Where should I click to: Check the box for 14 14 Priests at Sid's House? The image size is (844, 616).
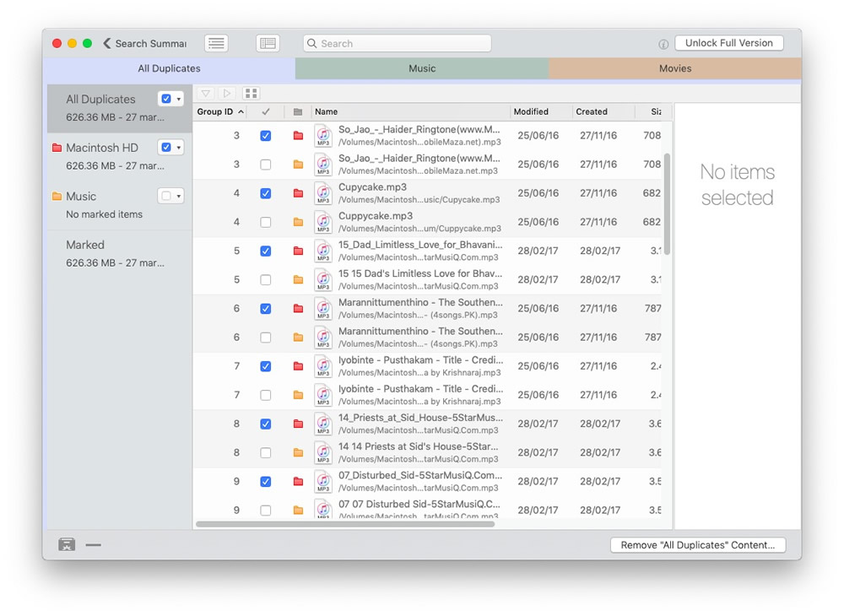pos(266,452)
